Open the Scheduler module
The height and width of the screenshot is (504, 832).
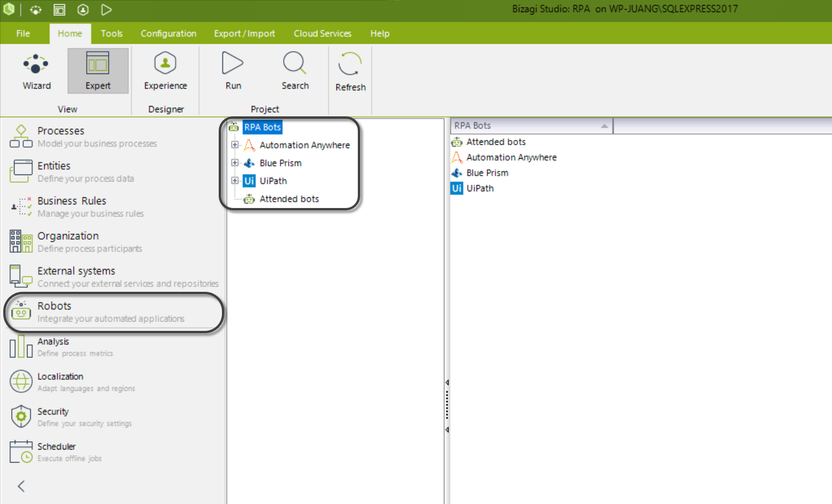click(114, 452)
